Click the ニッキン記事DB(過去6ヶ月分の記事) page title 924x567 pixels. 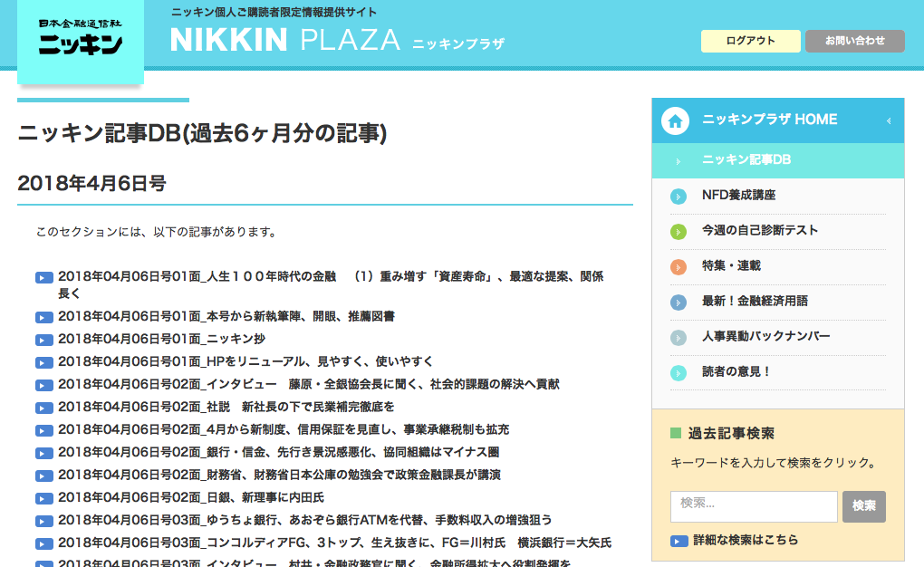[x=202, y=133]
